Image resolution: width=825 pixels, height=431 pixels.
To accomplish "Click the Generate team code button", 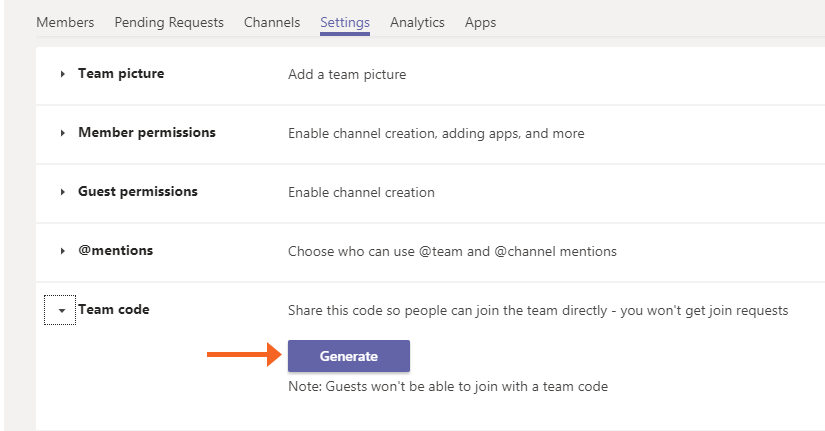I will click(x=349, y=356).
